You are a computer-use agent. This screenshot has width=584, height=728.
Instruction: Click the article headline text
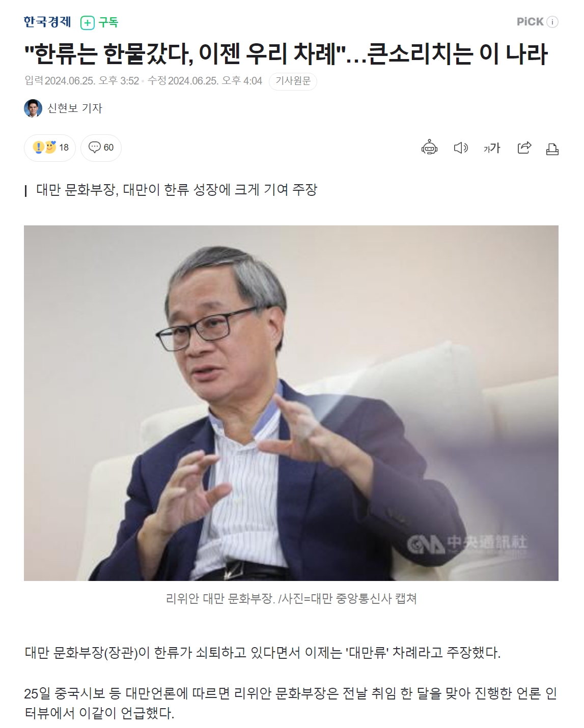tap(286, 54)
